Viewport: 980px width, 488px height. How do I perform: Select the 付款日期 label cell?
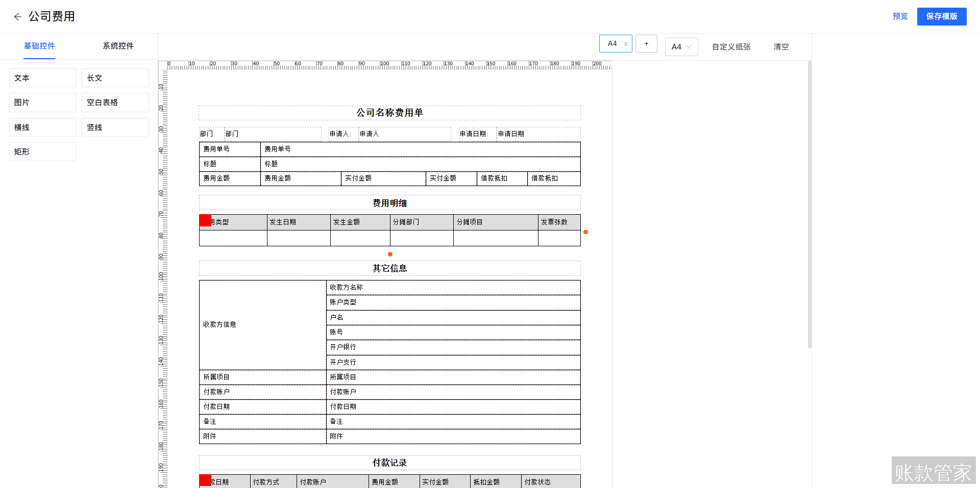tap(263, 407)
